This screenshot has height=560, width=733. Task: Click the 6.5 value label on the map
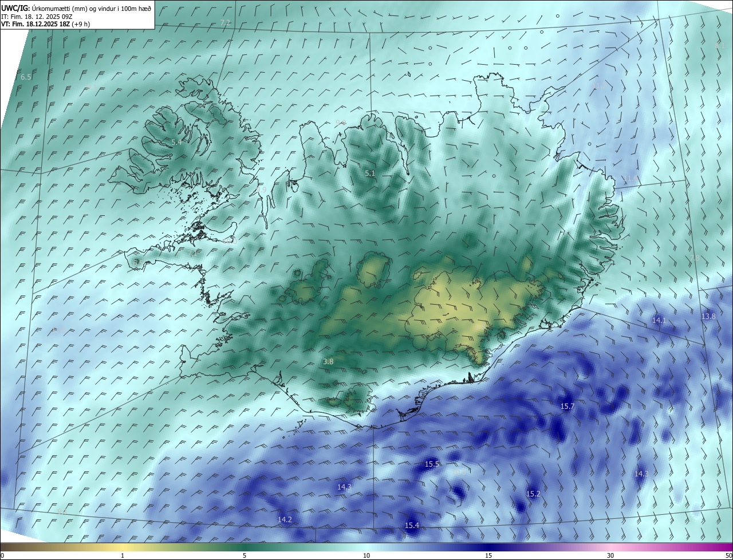(26, 77)
